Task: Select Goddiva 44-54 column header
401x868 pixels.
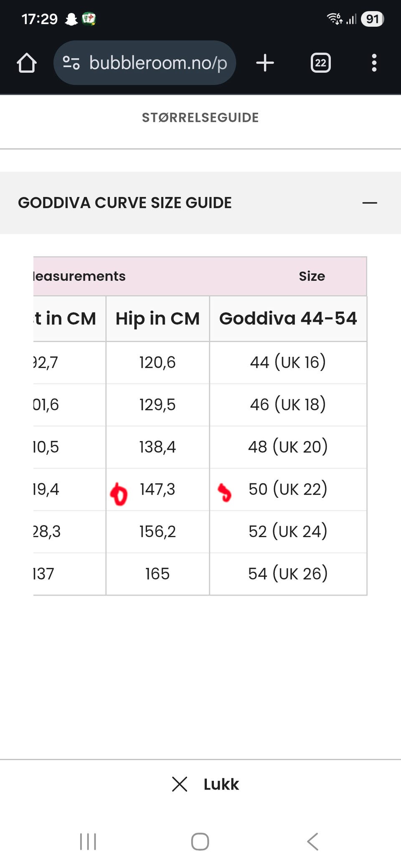Action: pos(288,318)
